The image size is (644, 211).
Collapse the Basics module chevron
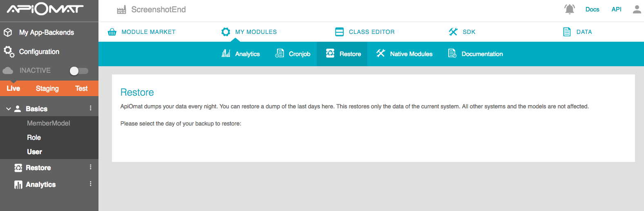pos(9,109)
